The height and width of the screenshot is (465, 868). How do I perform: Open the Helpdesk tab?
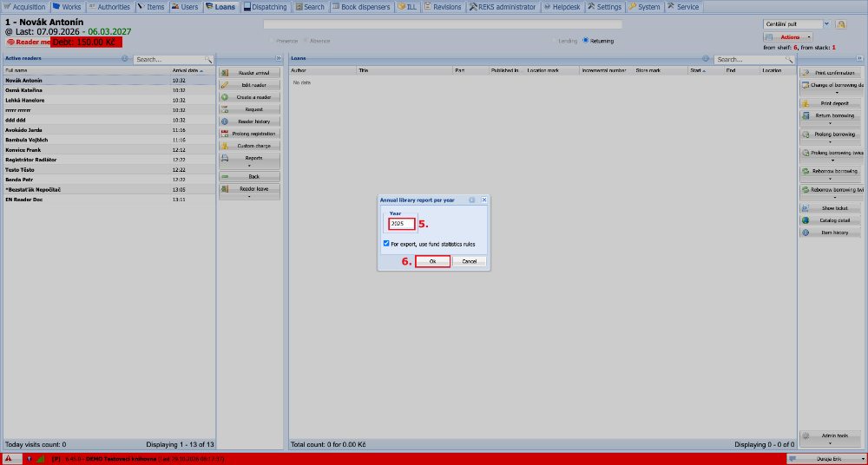562,7
